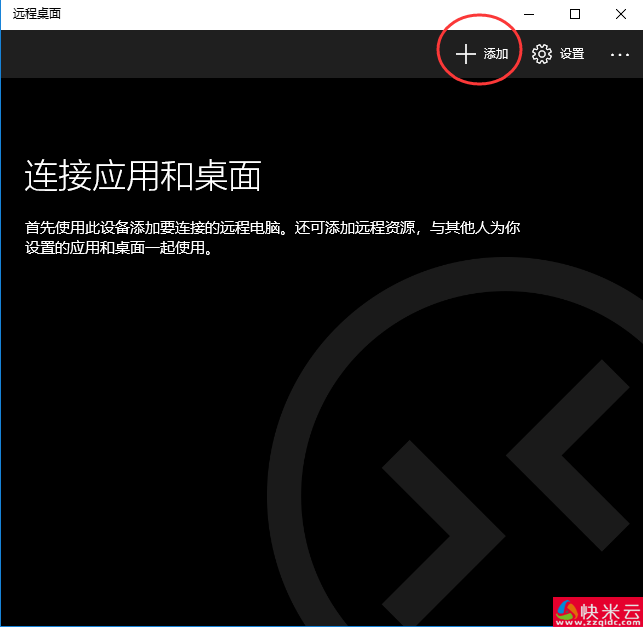The height and width of the screenshot is (627, 643).
Task: Click the 连接应用和桌面 heading
Action: pos(143,176)
